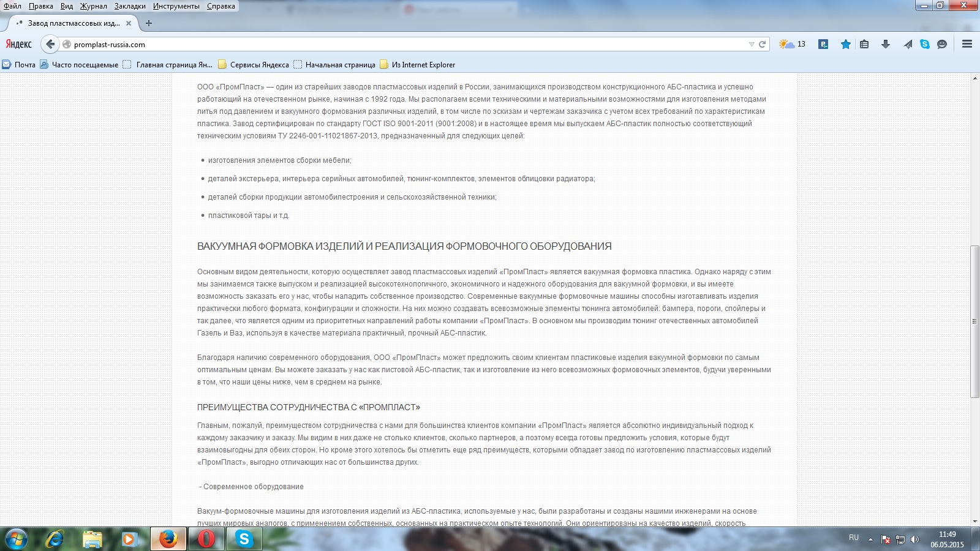Open the Вид menu
980x551 pixels.
coord(67,6)
